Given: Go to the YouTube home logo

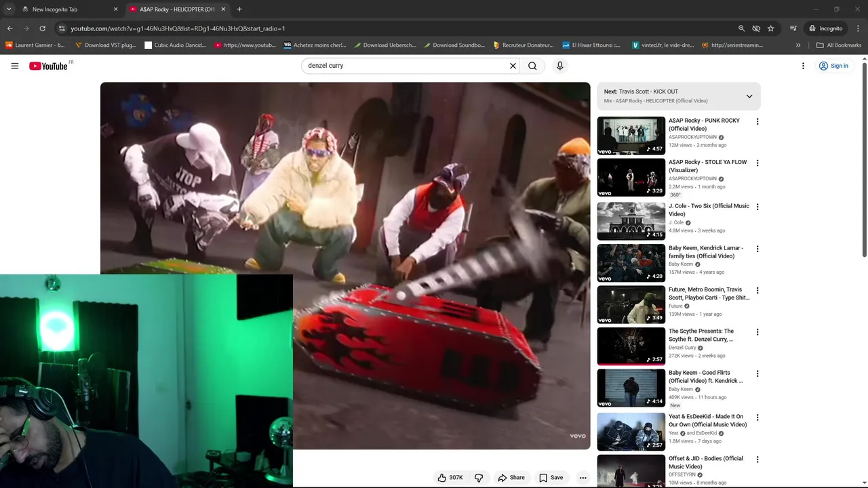Looking at the screenshot, I should coord(49,66).
